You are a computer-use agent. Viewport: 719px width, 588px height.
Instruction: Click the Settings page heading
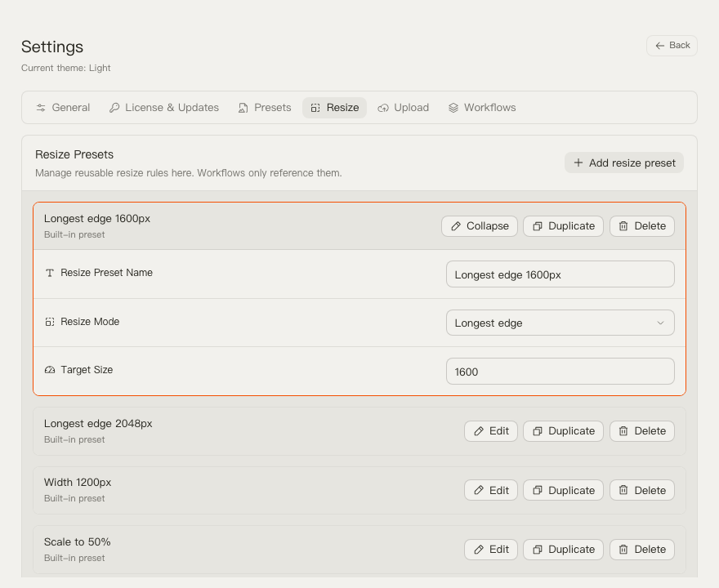click(x=52, y=47)
